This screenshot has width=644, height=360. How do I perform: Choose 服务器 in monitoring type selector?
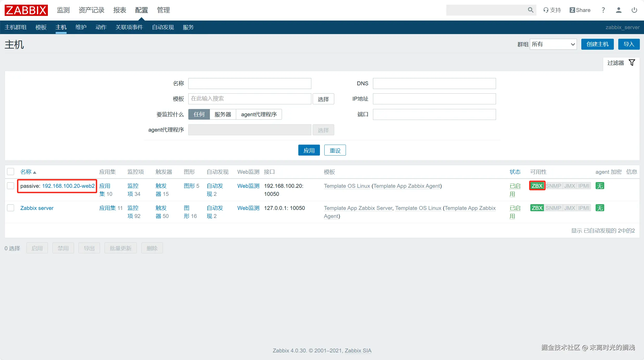223,114
